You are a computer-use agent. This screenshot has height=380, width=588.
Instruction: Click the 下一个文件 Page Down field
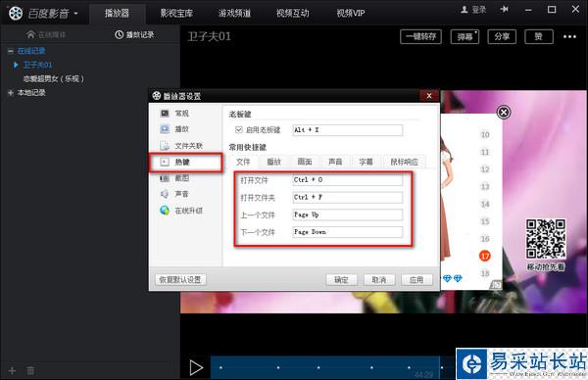347,232
